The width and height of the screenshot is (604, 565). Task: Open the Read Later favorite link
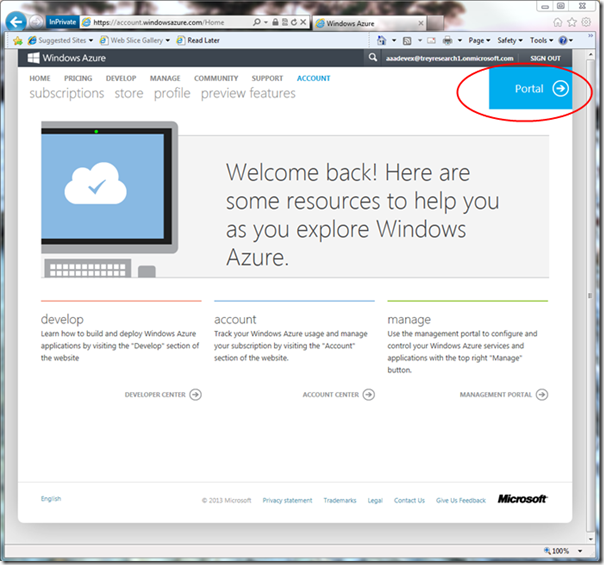click(198, 40)
